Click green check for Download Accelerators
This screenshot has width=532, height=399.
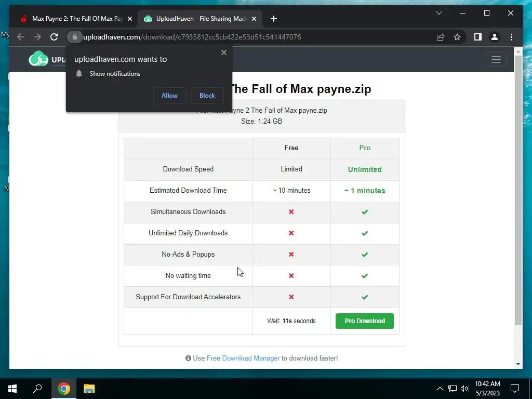(x=365, y=297)
